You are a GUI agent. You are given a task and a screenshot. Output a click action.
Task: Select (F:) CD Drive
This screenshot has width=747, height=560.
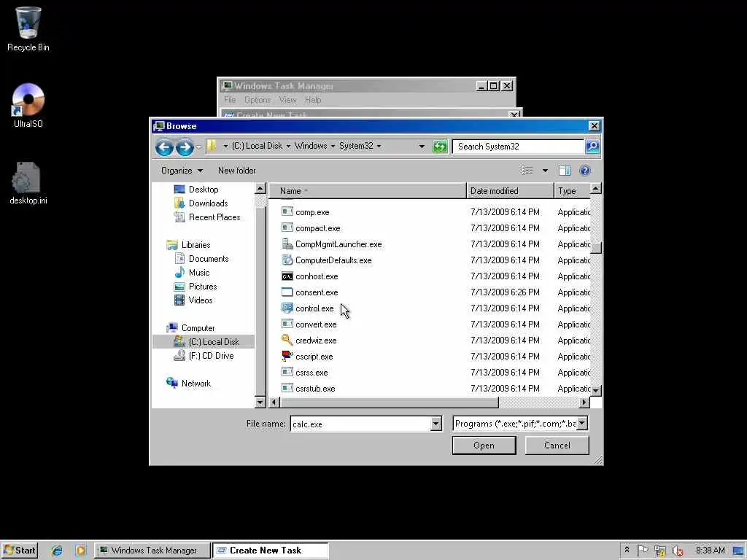(x=211, y=356)
